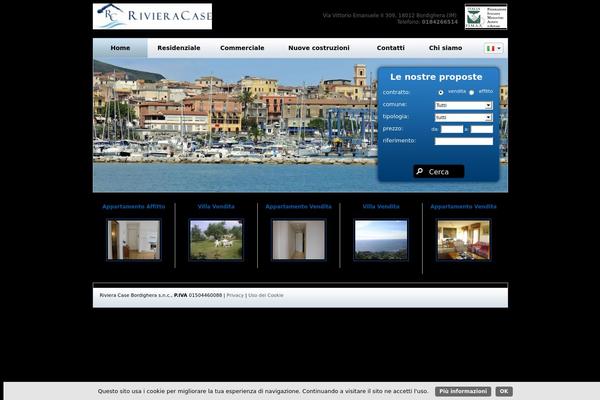This screenshot has height=400, width=600.
Task: Open the first Villa Vendita link
Action: (216, 206)
